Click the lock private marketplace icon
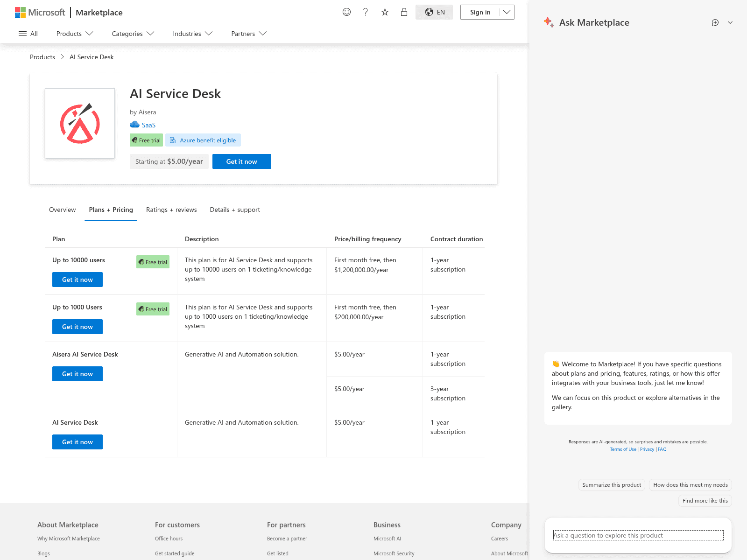Viewport: 747px width, 560px height. pyautogui.click(x=404, y=12)
